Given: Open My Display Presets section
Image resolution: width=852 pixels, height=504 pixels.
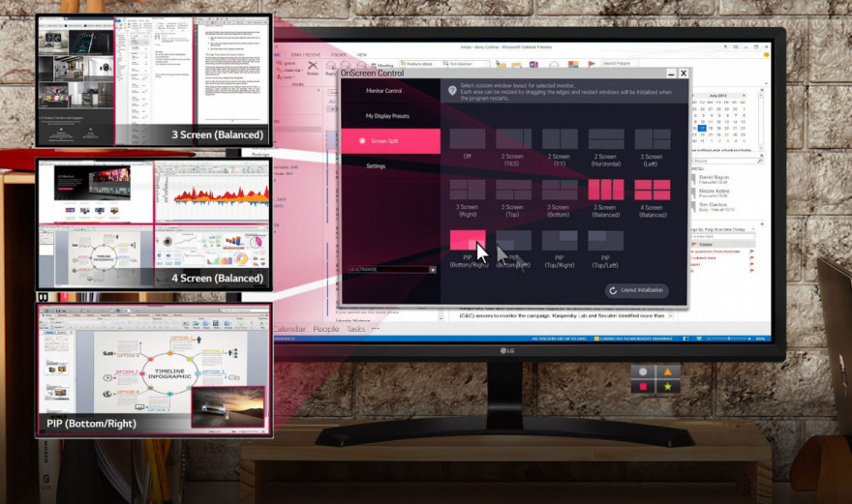Looking at the screenshot, I should point(390,116).
